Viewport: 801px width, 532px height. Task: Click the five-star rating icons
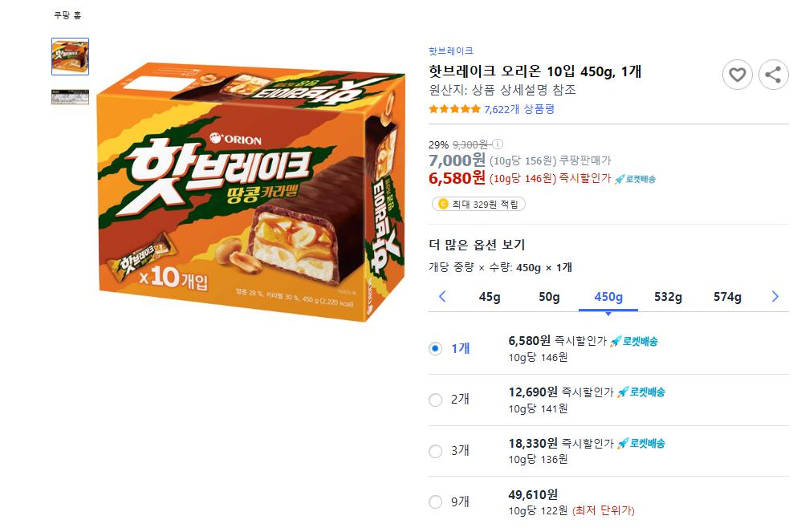pyautogui.click(x=454, y=109)
